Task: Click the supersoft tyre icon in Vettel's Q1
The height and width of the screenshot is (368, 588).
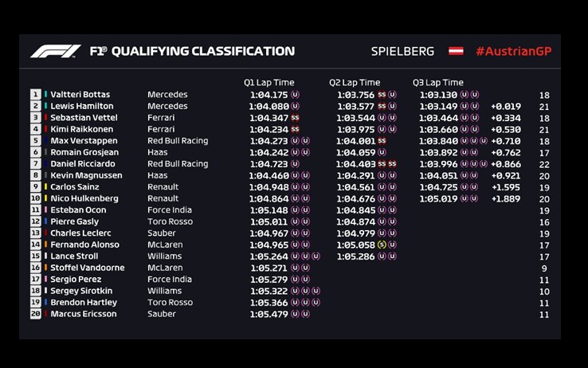Action: click(x=295, y=118)
